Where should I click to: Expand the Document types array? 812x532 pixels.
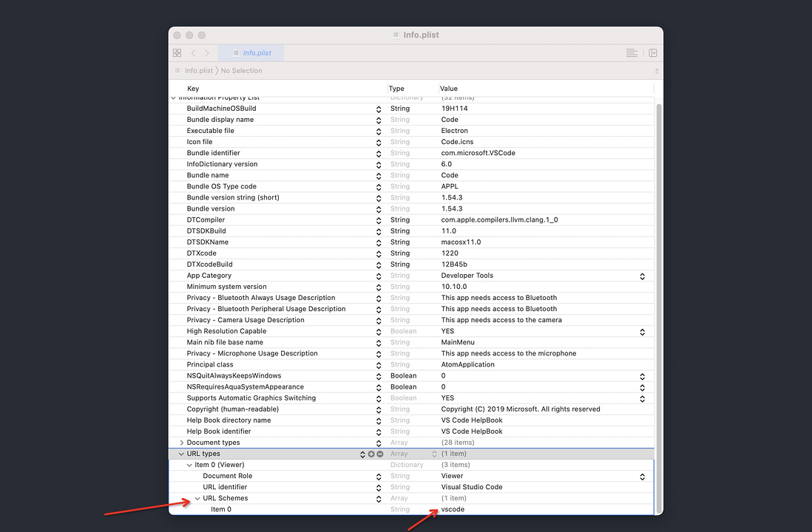[181, 443]
